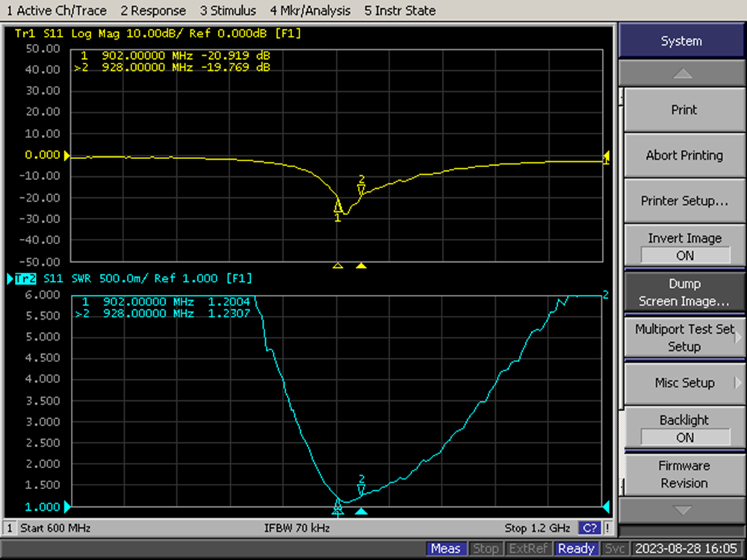Click the date and time display

click(x=686, y=549)
